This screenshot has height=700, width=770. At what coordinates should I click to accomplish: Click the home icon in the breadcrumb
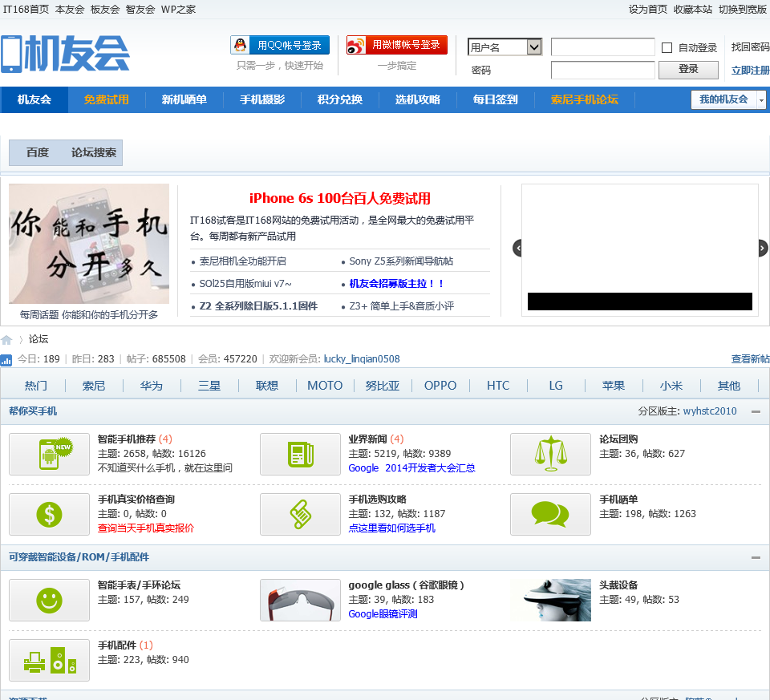point(6,340)
